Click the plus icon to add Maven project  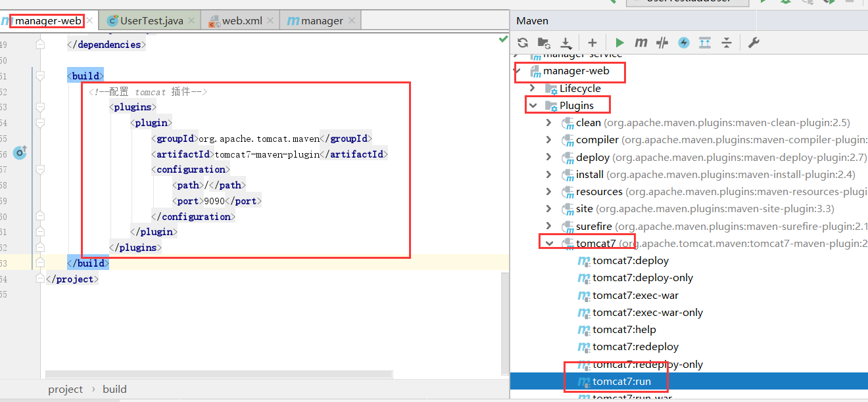pyautogui.click(x=592, y=43)
